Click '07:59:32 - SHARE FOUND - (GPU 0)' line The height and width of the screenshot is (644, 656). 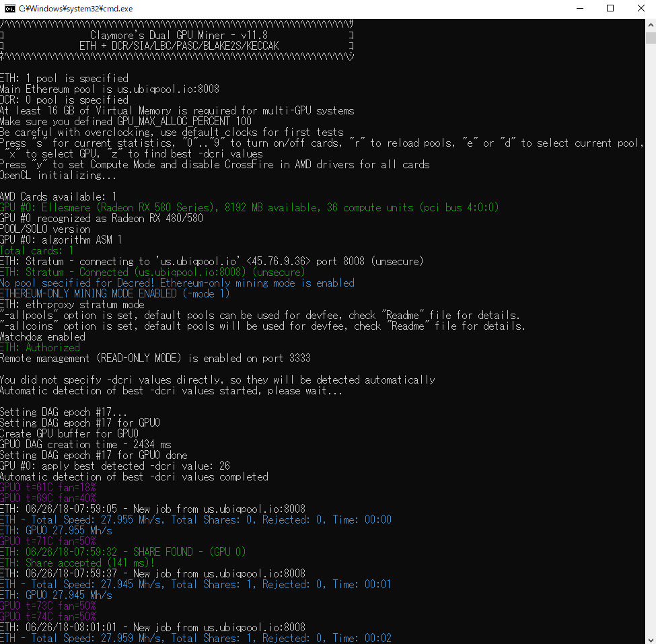click(x=123, y=552)
